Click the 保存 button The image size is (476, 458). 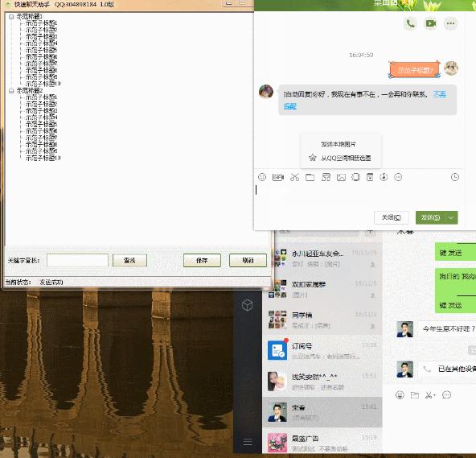click(202, 261)
